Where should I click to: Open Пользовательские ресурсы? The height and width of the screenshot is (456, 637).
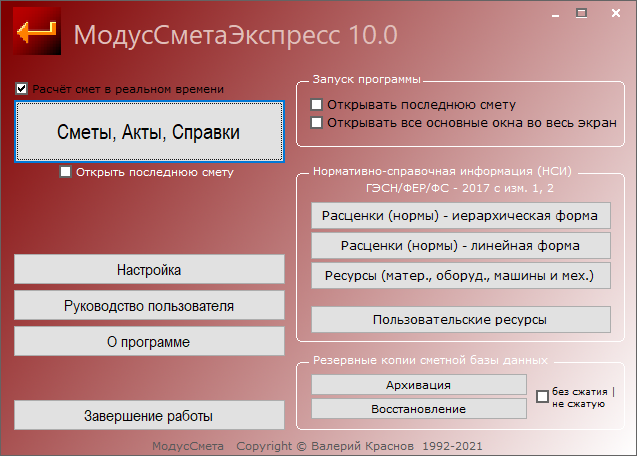(461, 319)
